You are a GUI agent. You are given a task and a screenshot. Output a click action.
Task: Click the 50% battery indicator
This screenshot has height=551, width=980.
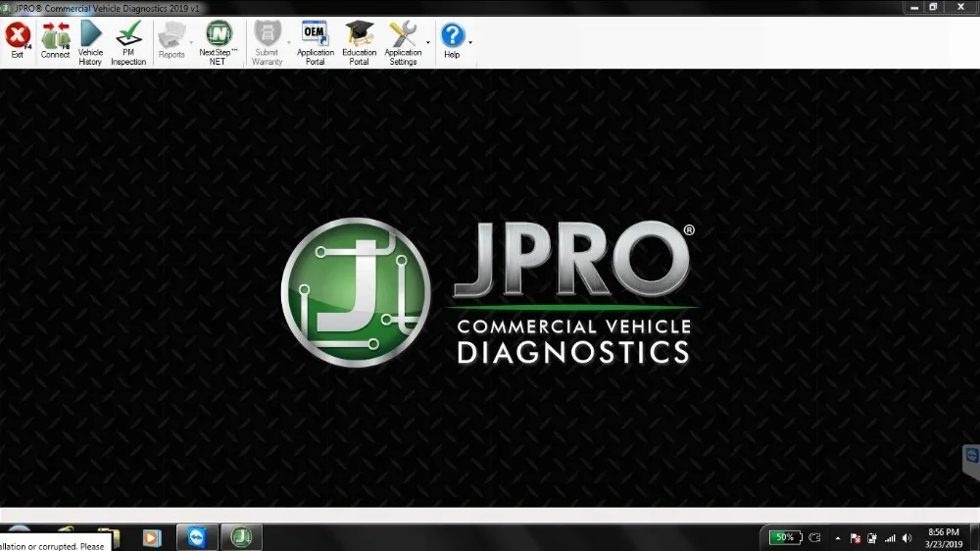click(785, 537)
